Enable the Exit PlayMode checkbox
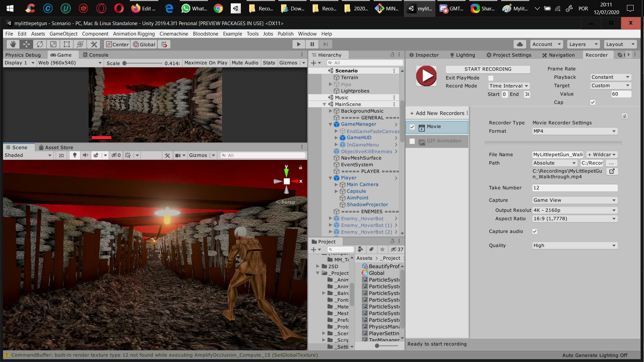This screenshot has height=362, width=644. [x=491, y=78]
